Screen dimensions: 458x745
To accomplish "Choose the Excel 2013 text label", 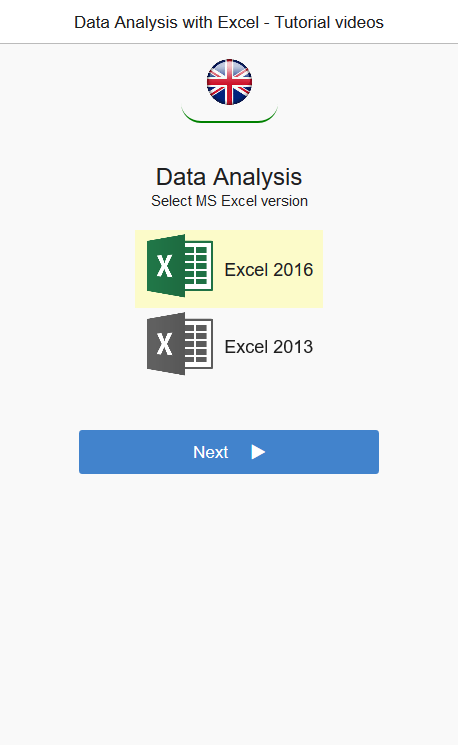I will pos(268,347).
